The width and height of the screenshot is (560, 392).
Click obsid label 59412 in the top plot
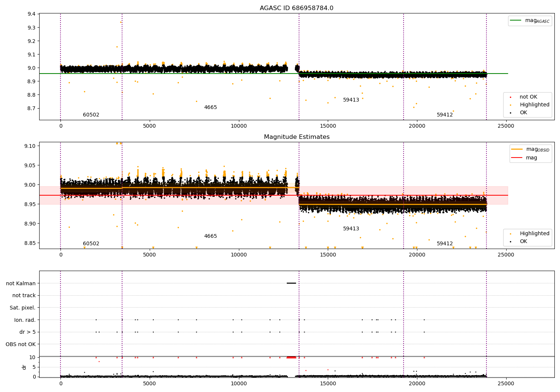445,115
